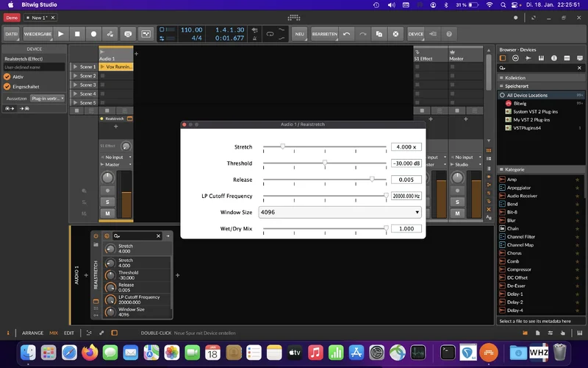Mute the Audio 1 track
This screenshot has height=368, width=588.
click(107, 213)
